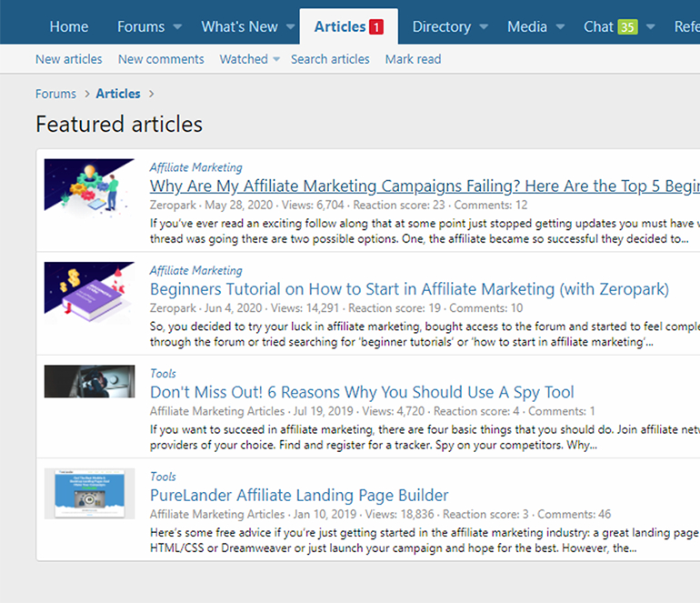Click the red Articles notification badge
The image size is (700, 603).
pyautogui.click(x=375, y=27)
